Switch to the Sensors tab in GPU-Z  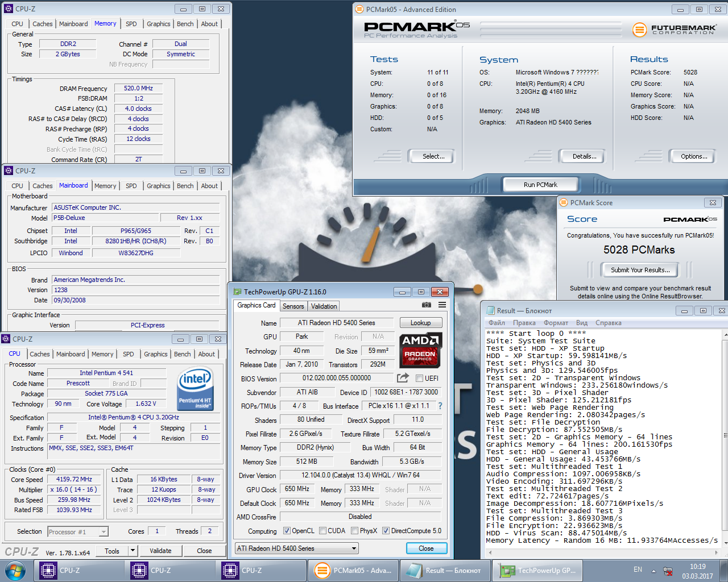[293, 306]
